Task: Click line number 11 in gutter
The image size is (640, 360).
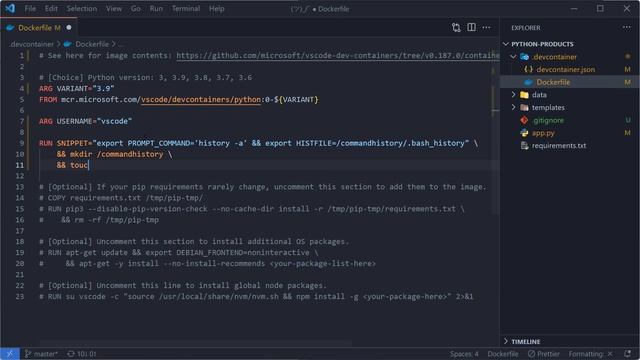Action: coord(20,165)
